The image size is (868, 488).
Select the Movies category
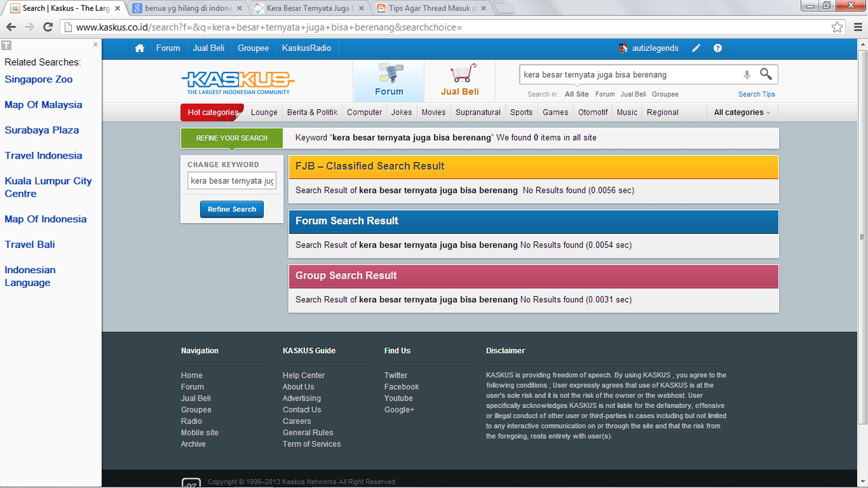tap(434, 113)
